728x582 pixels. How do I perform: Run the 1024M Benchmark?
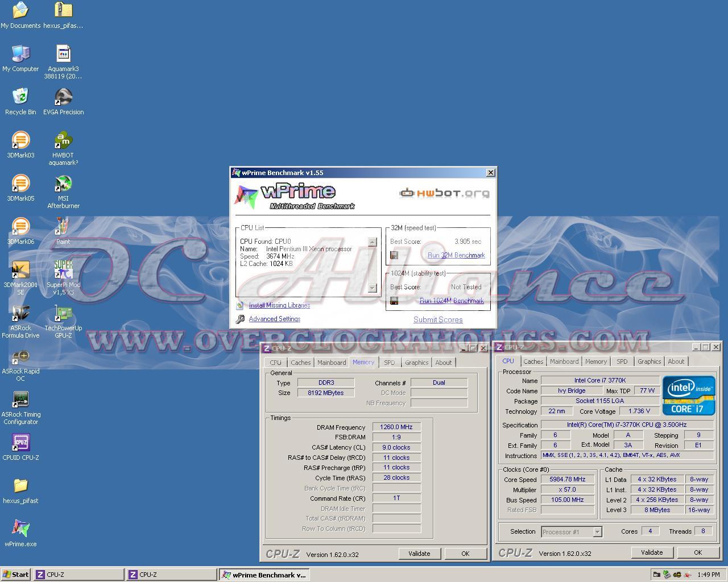coord(452,301)
